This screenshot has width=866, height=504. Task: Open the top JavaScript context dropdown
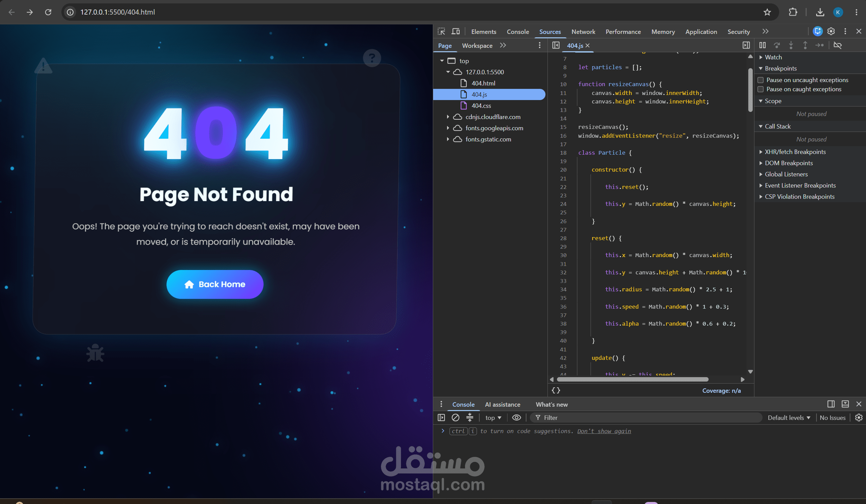tap(493, 418)
